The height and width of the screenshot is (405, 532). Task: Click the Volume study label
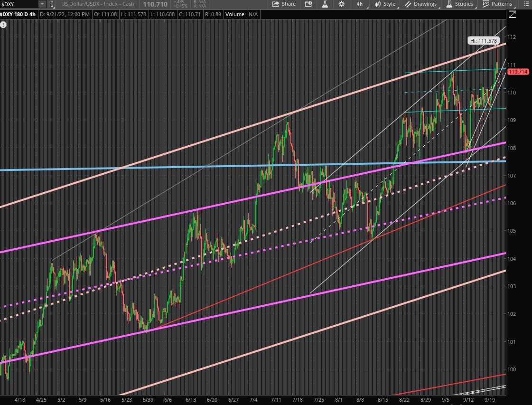pos(235,14)
